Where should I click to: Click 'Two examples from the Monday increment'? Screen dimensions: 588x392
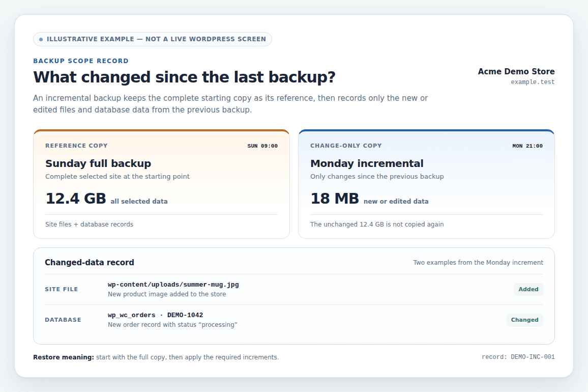[478, 263]
